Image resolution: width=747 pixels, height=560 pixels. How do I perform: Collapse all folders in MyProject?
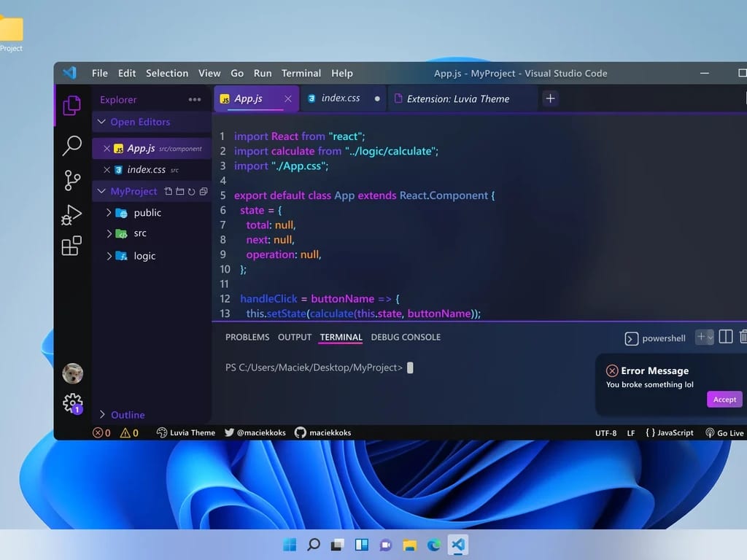click(x=204, y=192)
